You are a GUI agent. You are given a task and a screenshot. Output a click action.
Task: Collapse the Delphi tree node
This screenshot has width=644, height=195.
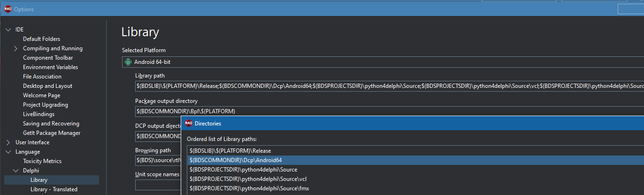pos(15,171)
